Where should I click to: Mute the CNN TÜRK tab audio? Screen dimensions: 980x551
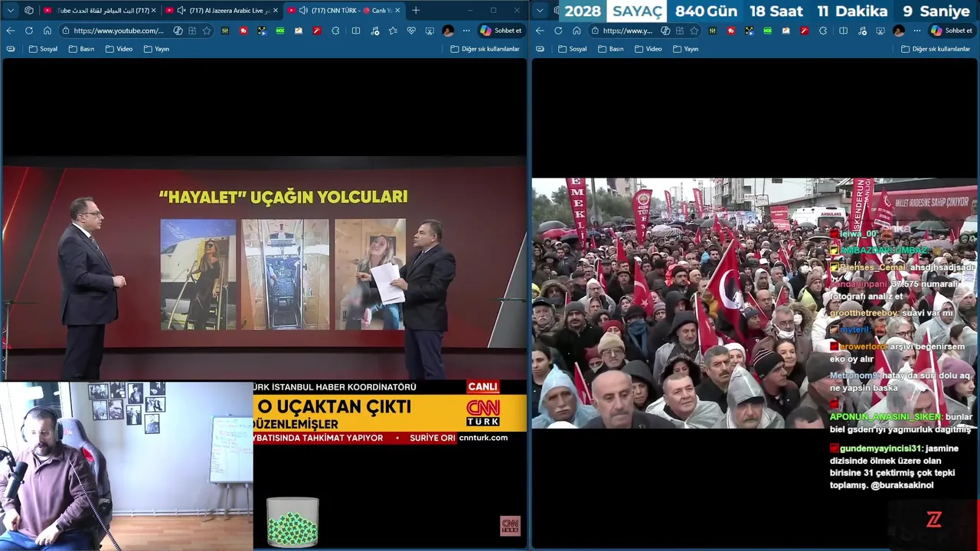(x=304, y=11)
